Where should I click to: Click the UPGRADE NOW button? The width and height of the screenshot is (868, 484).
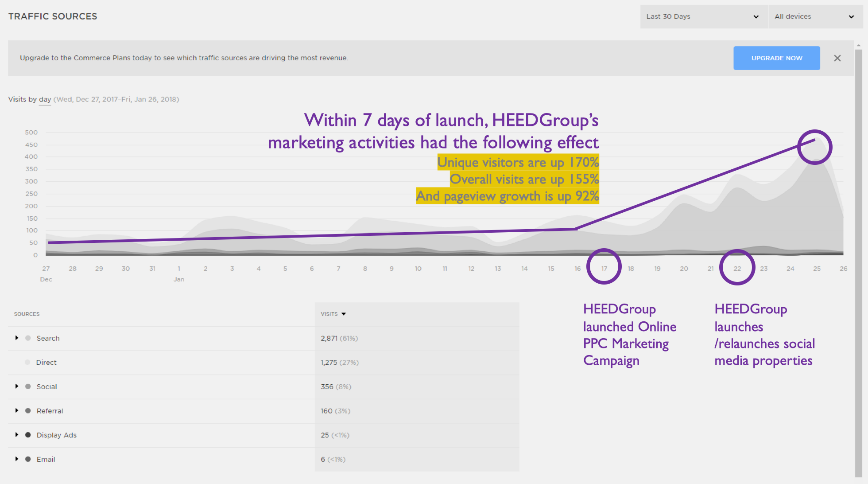(x=777, y=58)
